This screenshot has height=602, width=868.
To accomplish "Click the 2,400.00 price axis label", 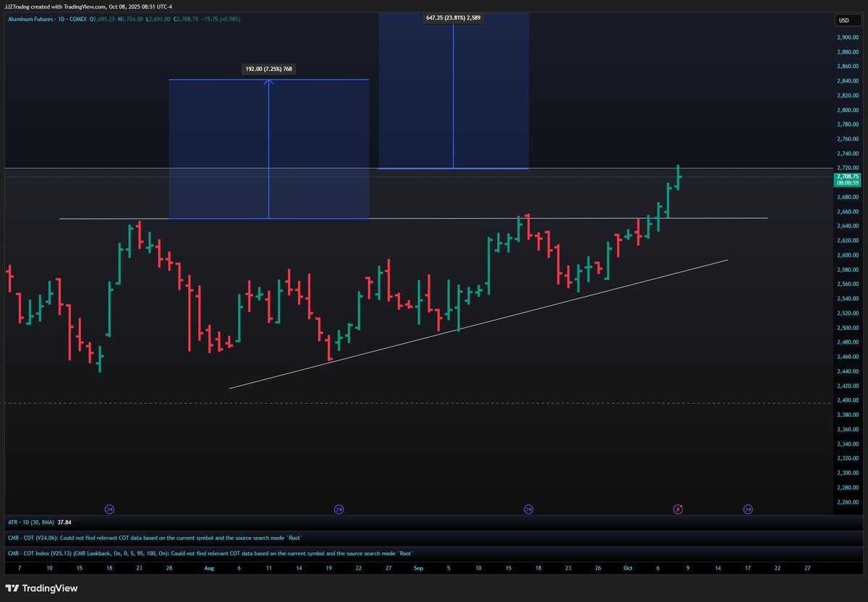I will pos(847,400).
